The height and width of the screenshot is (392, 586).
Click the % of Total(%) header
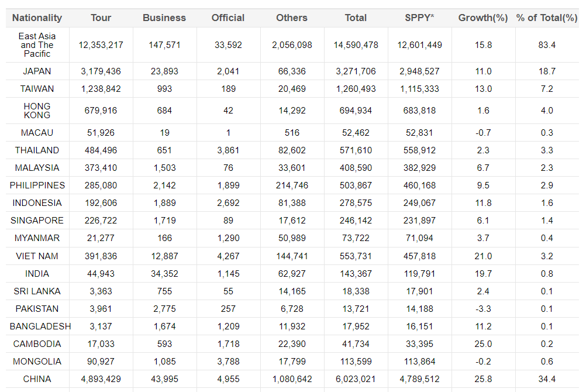547,18
